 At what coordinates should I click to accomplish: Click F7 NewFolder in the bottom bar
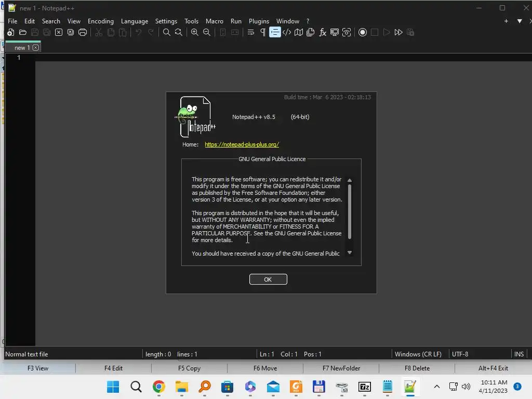(341, 368)
